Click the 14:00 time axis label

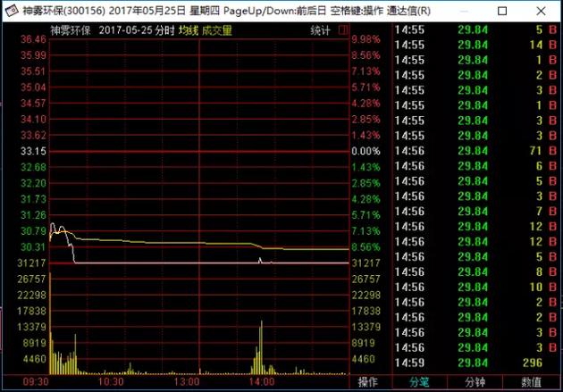262,382
